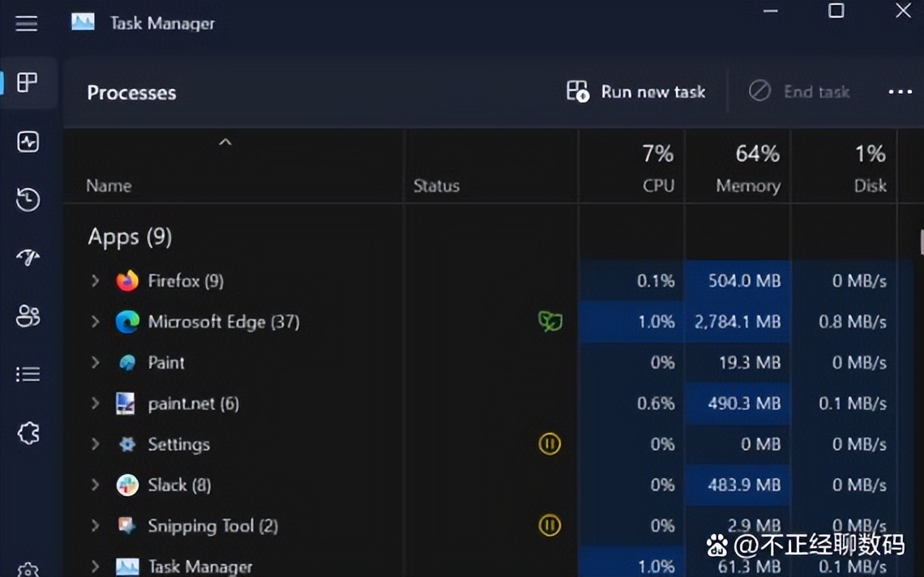Image resolution: width=924 pixels, height=577 pixels.
Task: Open the Performance panel icon
Action: pos(28,141)
